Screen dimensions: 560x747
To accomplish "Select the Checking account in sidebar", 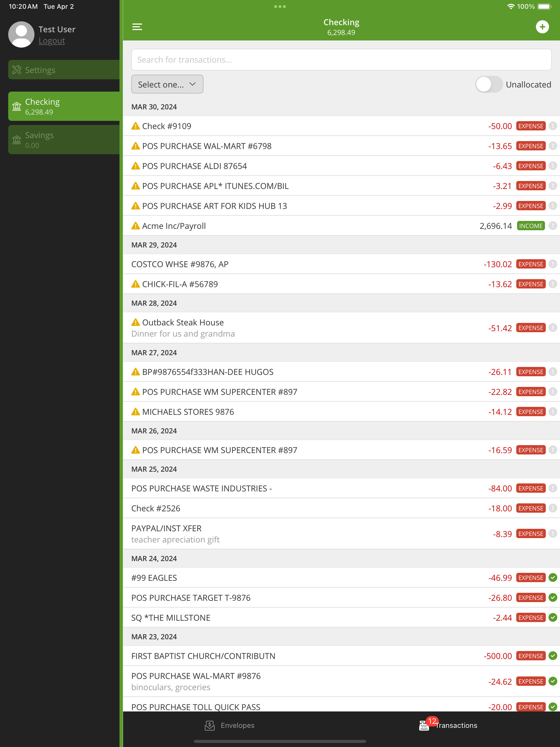I will [x=64, y=106].
